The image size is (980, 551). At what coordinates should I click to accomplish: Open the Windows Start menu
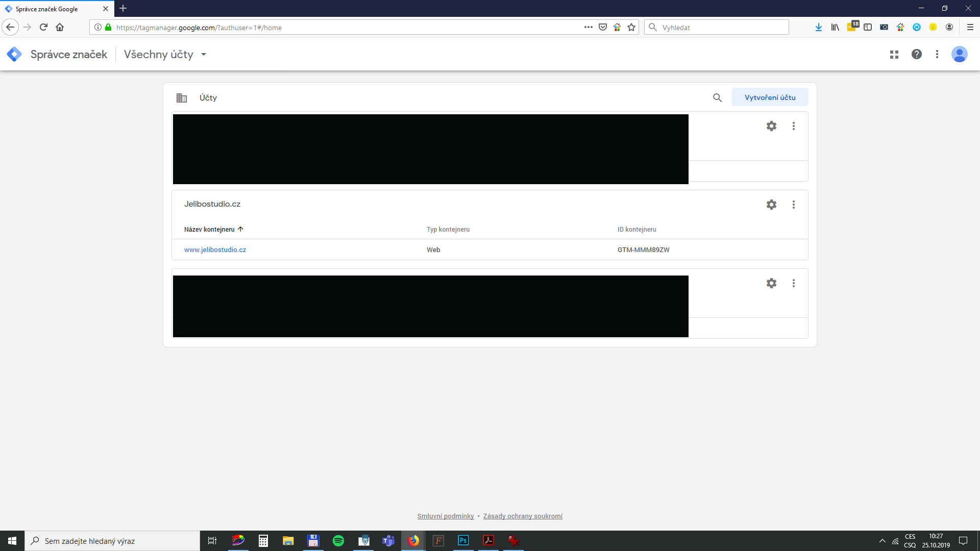12,541
